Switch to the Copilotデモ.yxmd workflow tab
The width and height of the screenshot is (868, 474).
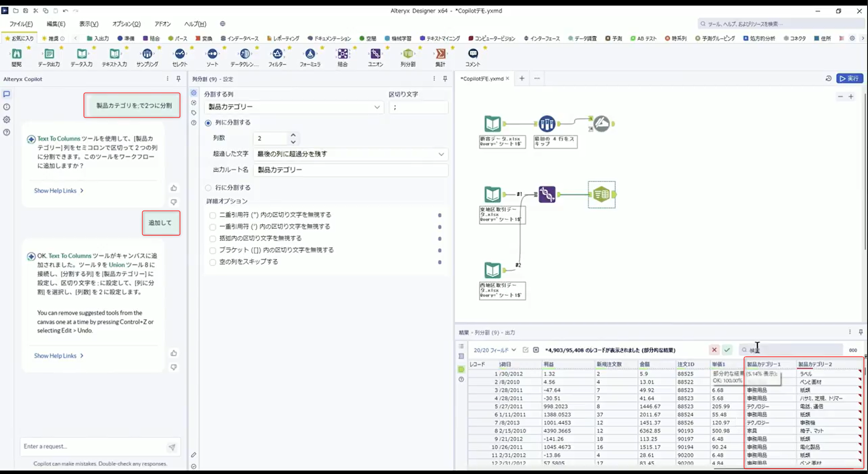pos(482,78)
